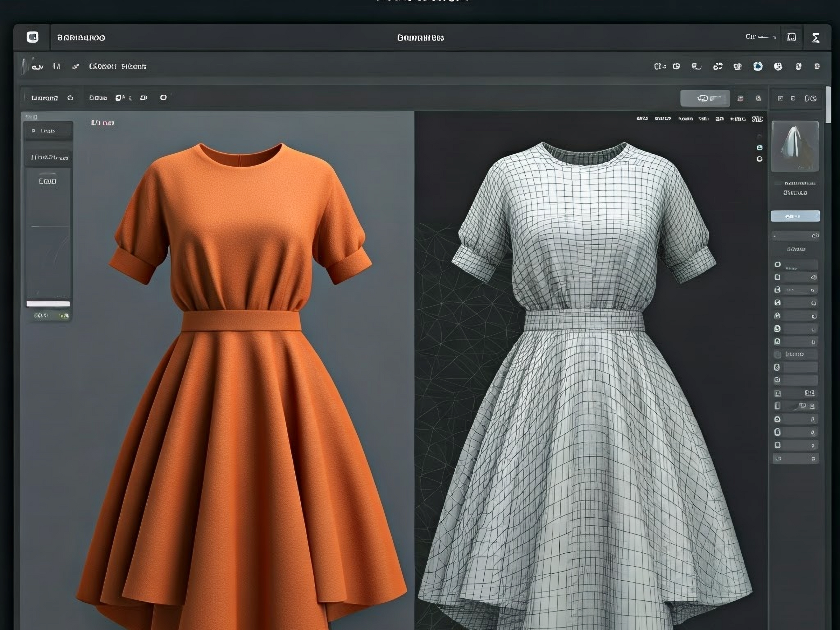The height and width of the screenshot is (630, 840).
Task: Toggle the first icon in the properties list
Action: pyautogui.click(x=777, y=264)
